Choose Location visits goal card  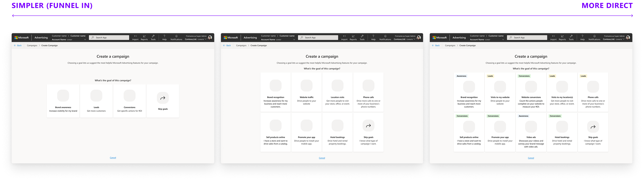[x=337, y=92]
